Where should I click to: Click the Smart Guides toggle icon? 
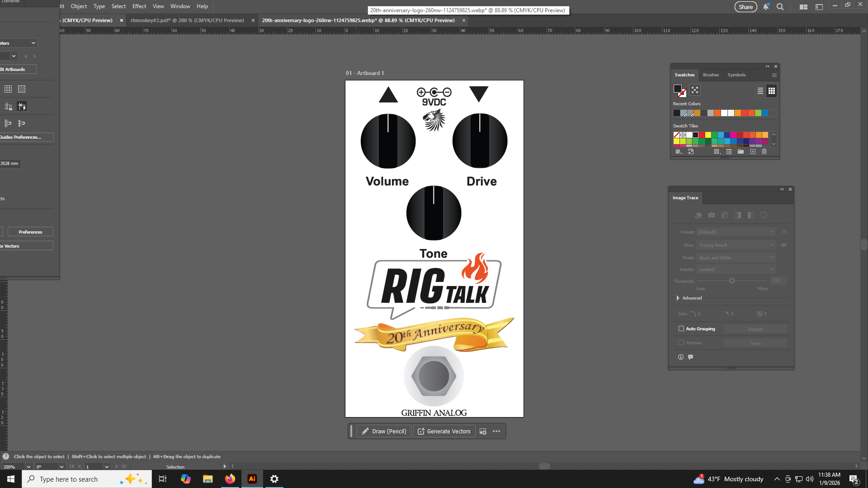[22, 106]
